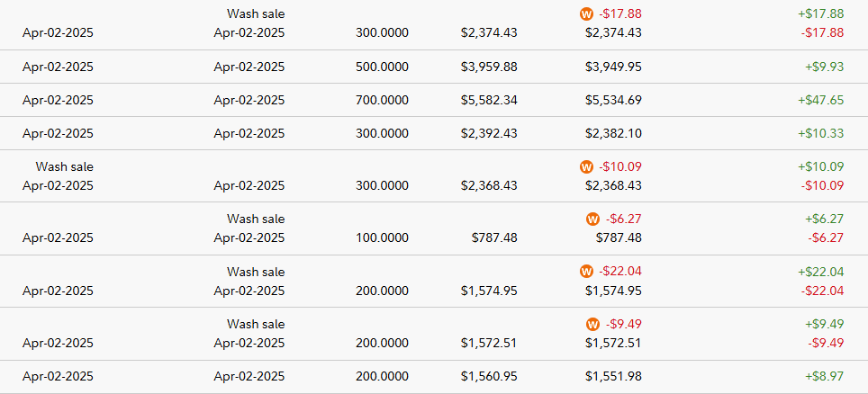The image size is (868, 394).
Task: Click the wash sale icon beside -$17.88
Action: pos(587,14)
